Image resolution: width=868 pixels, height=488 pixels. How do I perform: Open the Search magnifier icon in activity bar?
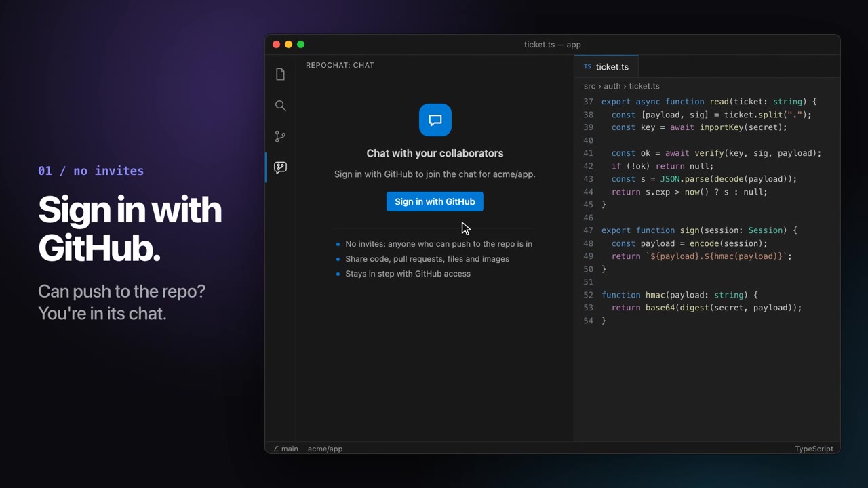coord(280,106)
